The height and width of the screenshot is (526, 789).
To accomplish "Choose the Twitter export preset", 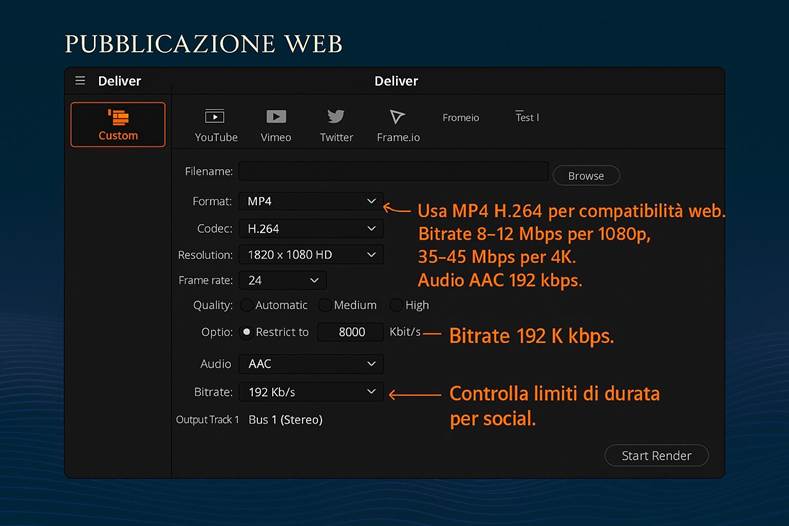I will [336, 125].
